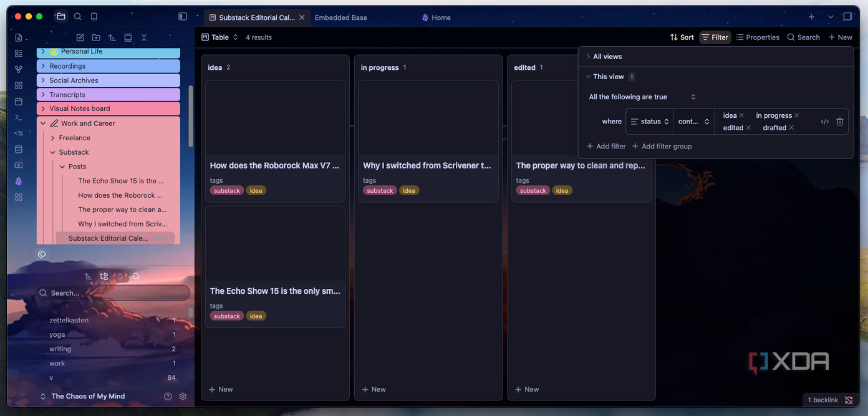Click the purple Obsidian ribbon icon
This screenshot has width=868, height=416.
[x=19, y=181]
